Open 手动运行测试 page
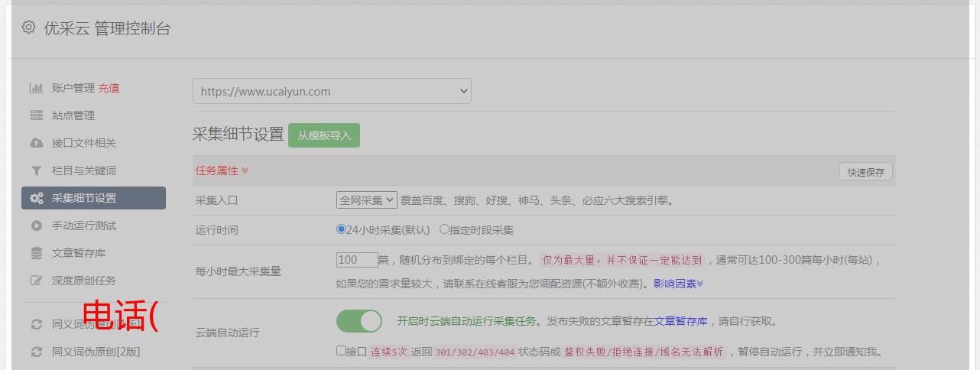 [x=84, y=226]
